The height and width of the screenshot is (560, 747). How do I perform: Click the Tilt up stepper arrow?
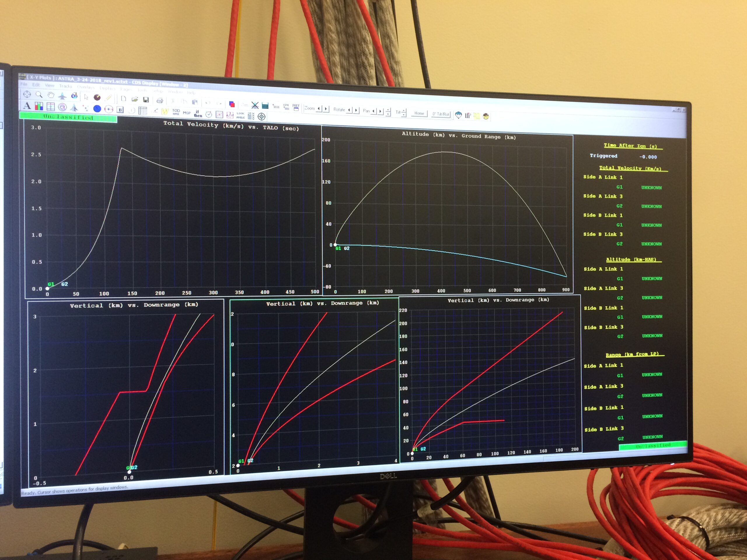click(404, 110)
